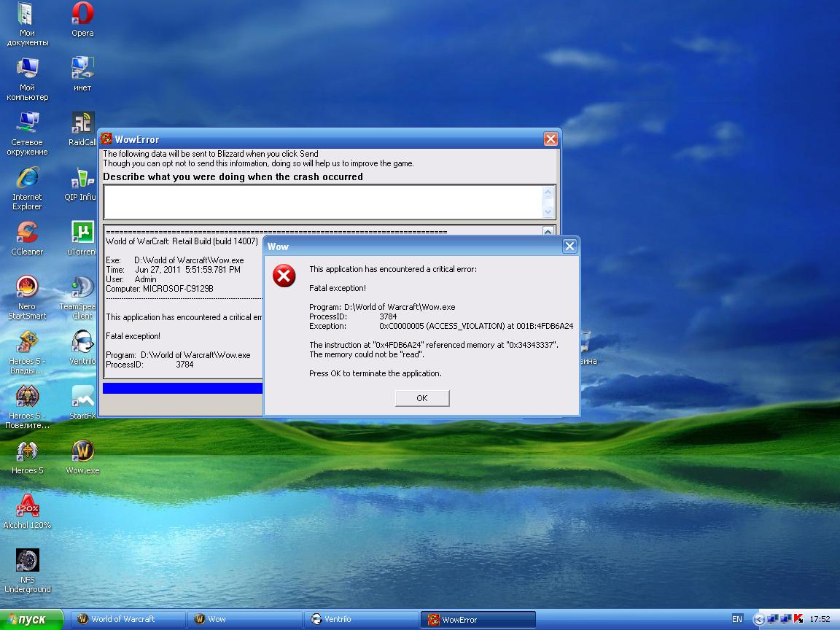Click the Kaspersky tray icon
Viewport: 840px width, 630px height.
[798, 619]
